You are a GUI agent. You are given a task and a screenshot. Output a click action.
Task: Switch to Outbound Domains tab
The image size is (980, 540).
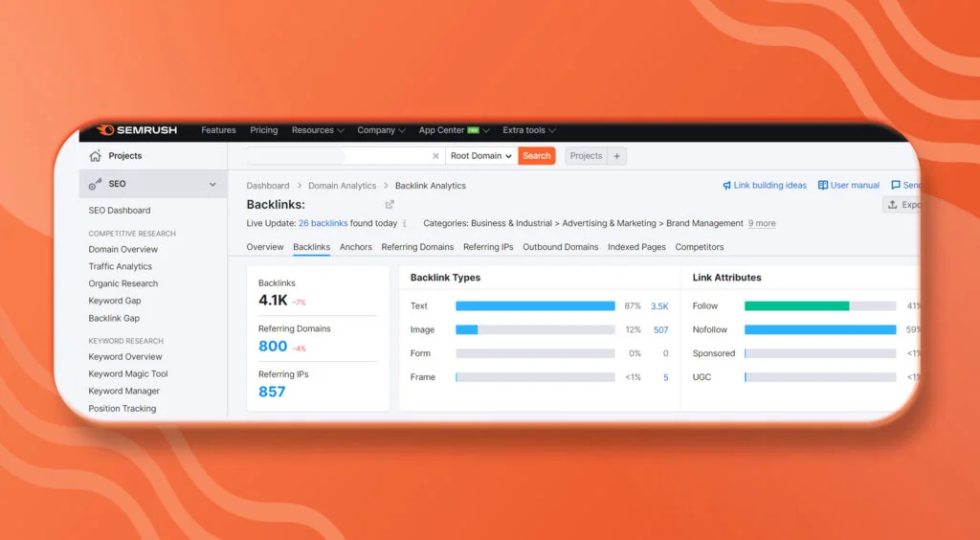[561, 247]
